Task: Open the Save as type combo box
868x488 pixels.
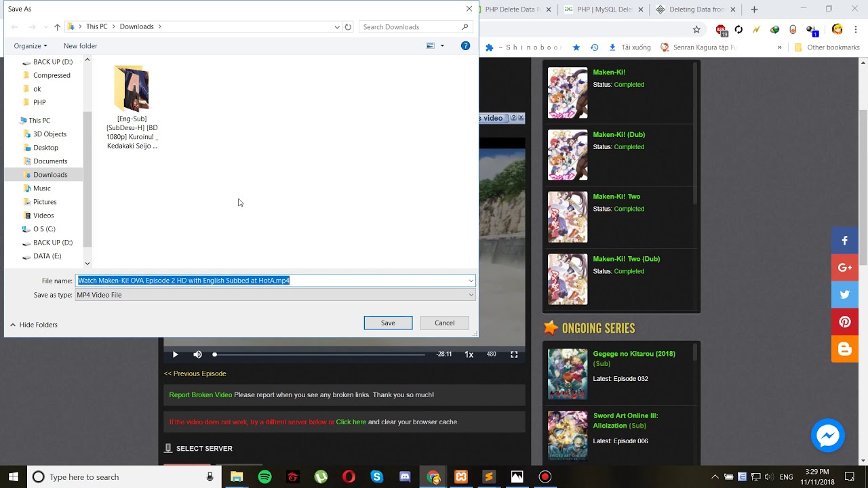Action: coord(275,295)
